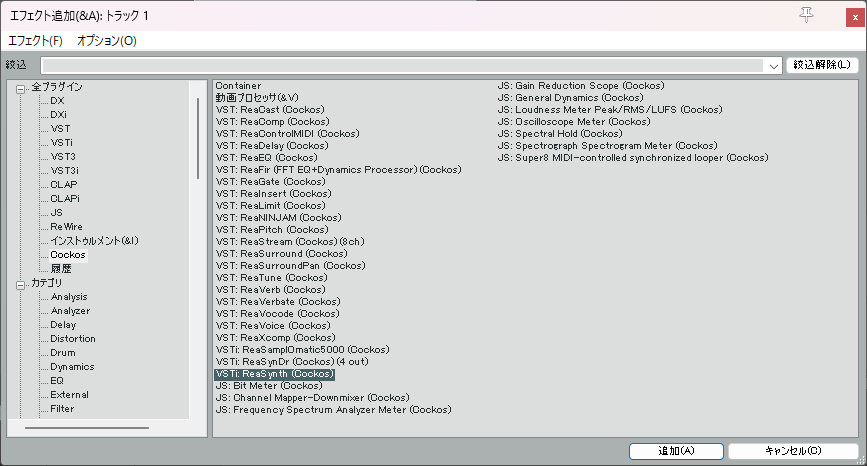The width and height of the screenshot is (867, 466).
Task: Select the CLAP folder in tree
Action: point(64,185)
